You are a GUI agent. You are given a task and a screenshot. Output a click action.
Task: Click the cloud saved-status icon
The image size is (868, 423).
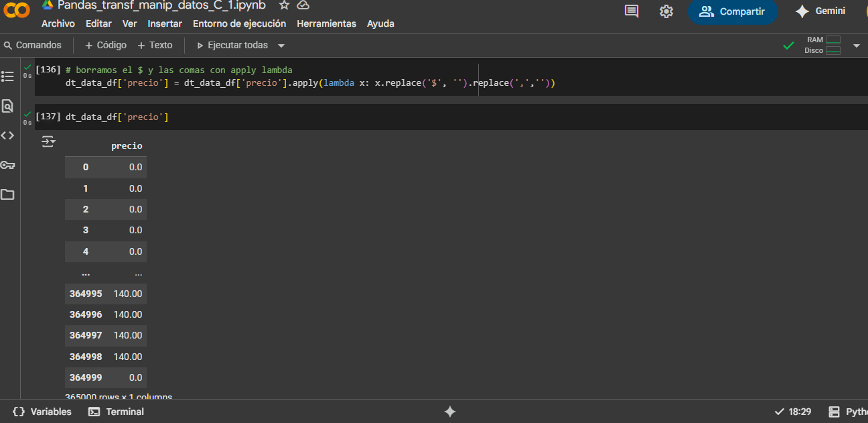(x=303, y=5)
